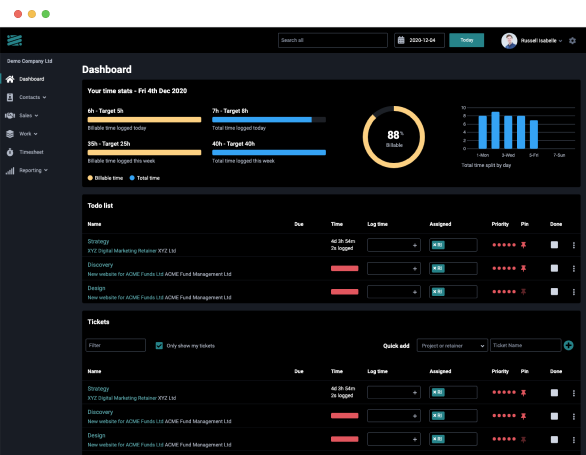The width and height of the screenshot is (586, 455).
Task: Pin the Discovery item in Todo list
Action: 524,268
